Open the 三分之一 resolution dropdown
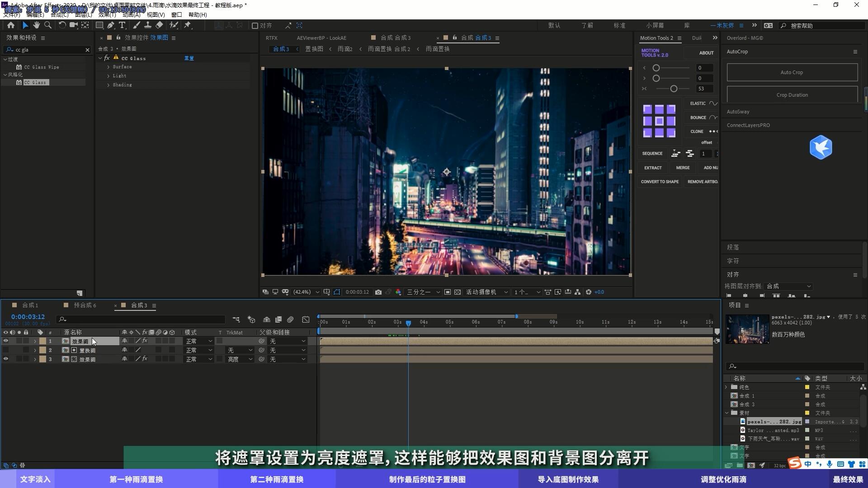868x488 pixels. click(423, 292)
